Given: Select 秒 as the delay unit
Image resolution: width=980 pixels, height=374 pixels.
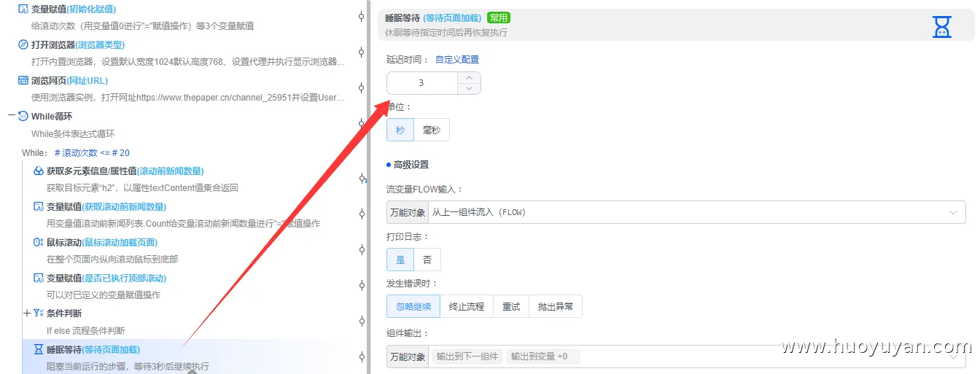Looking at the screenshot, I should click(x=400, y=130).
